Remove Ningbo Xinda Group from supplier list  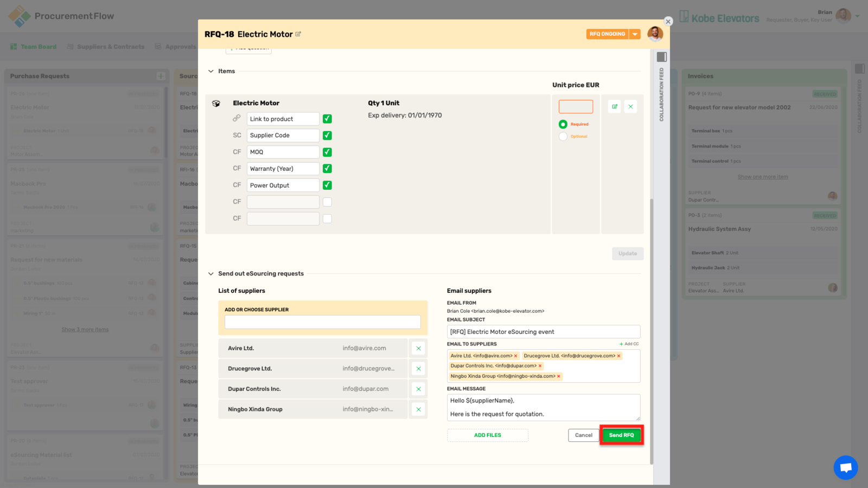[418, 409]
